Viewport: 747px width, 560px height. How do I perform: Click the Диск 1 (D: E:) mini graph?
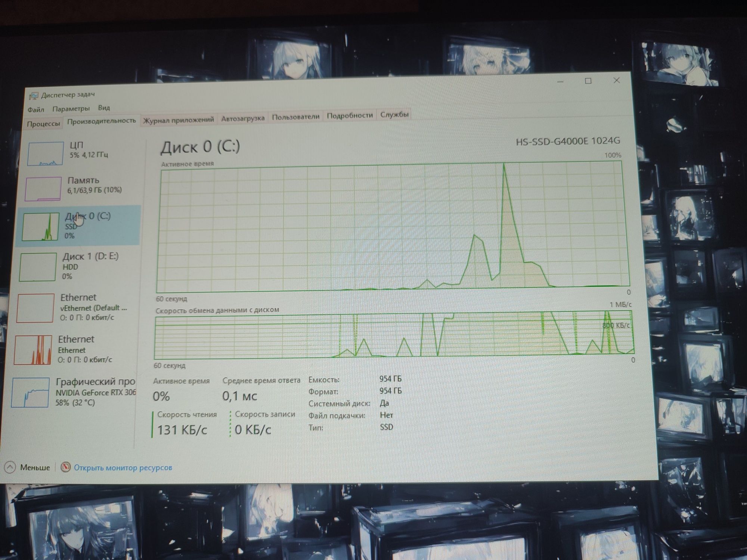[x=38, y=267]
